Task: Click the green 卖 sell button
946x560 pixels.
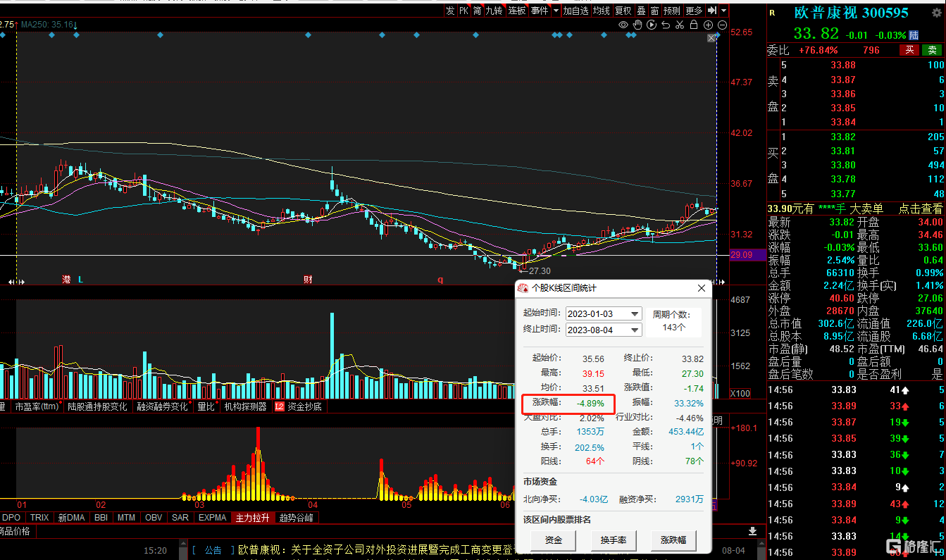Action: (x=932, y=50)
